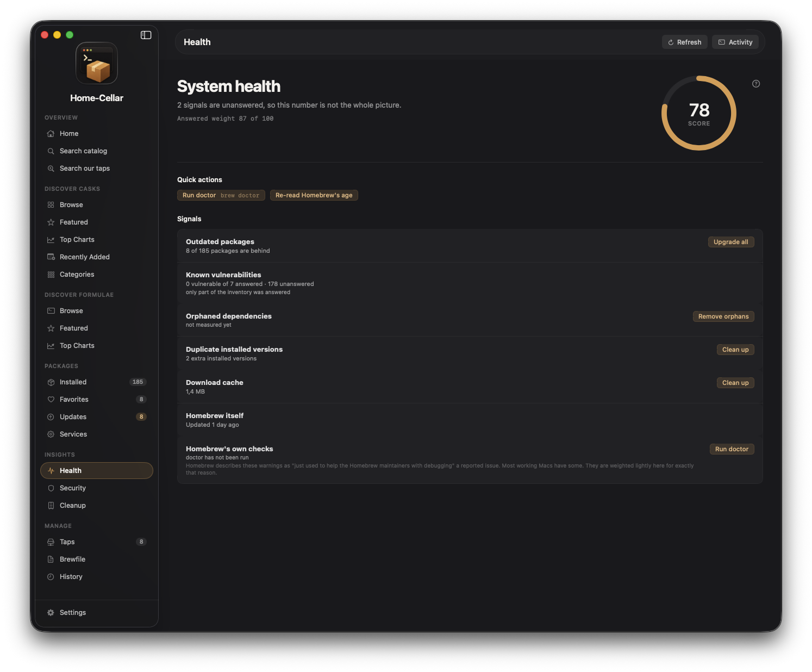Click the '1,4 MB' cache size

point(195,392)
